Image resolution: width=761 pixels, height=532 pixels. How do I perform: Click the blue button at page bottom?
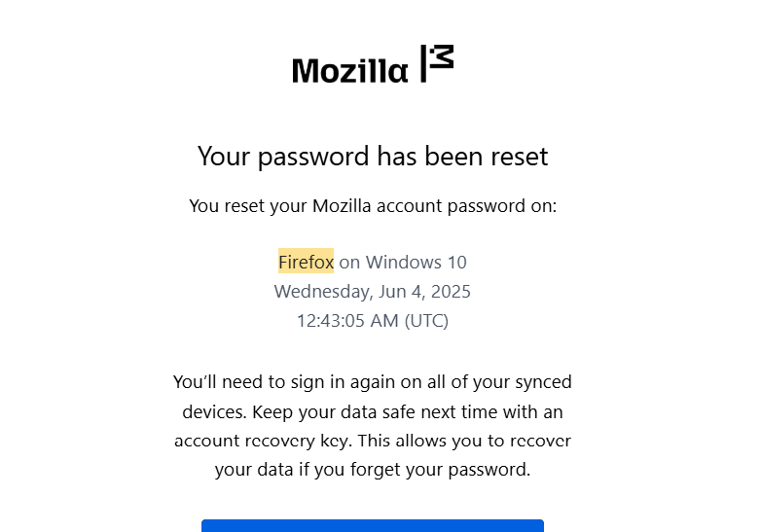coord(373,526)
